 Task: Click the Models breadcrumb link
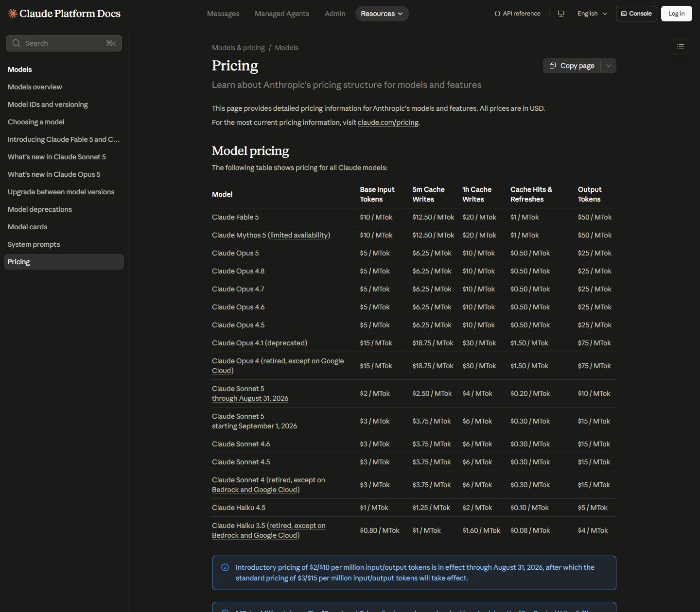[x=286, y=48]
